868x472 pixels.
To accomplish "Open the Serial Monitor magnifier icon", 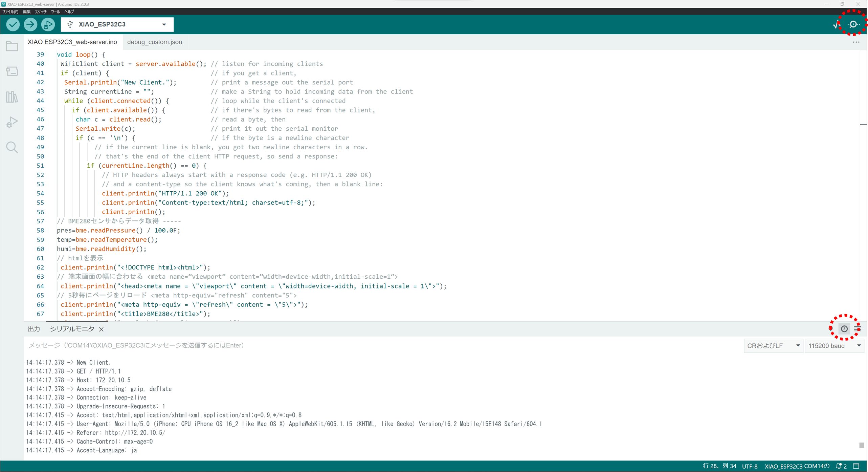I will pyautogui.click(x=854, y=24).
